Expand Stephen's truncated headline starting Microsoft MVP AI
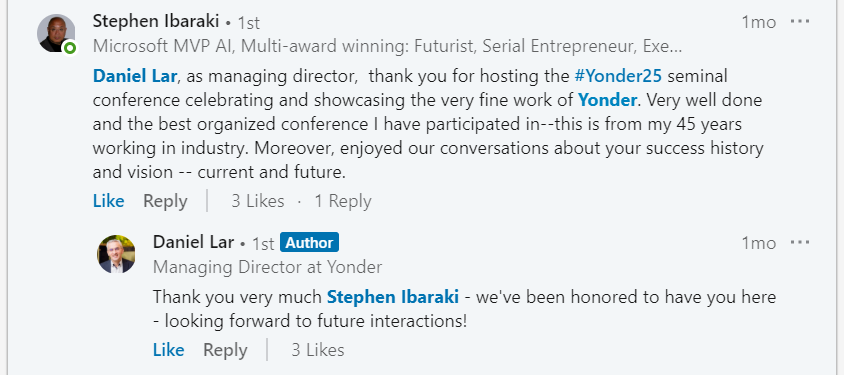The height and width of the screenshot is (375, 844). point(388,47)
